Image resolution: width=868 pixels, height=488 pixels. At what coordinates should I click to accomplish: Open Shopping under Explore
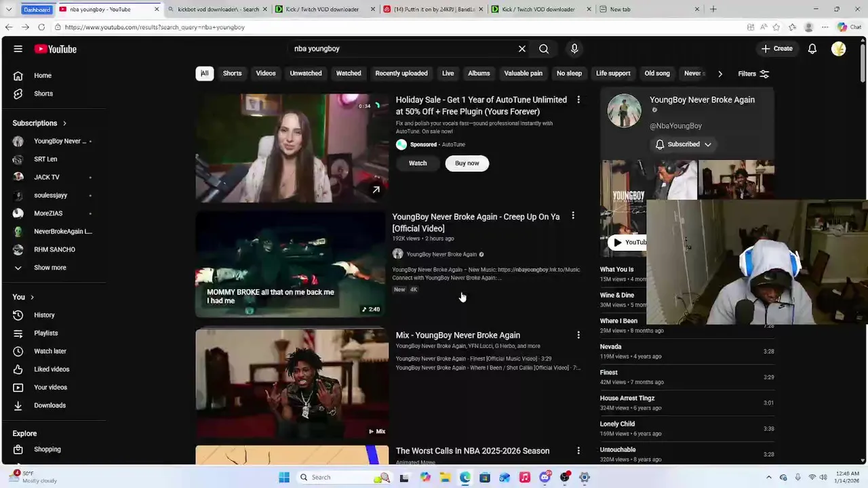point(47,449)
